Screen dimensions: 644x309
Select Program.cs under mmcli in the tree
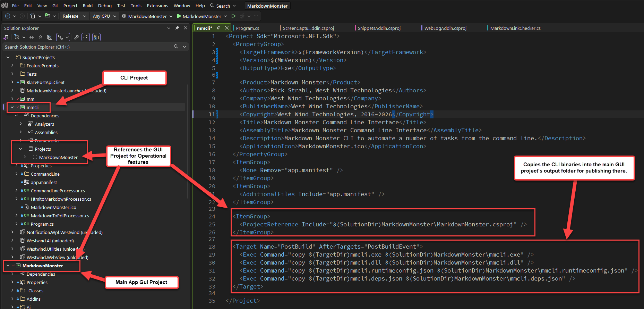tap(42, 224)
